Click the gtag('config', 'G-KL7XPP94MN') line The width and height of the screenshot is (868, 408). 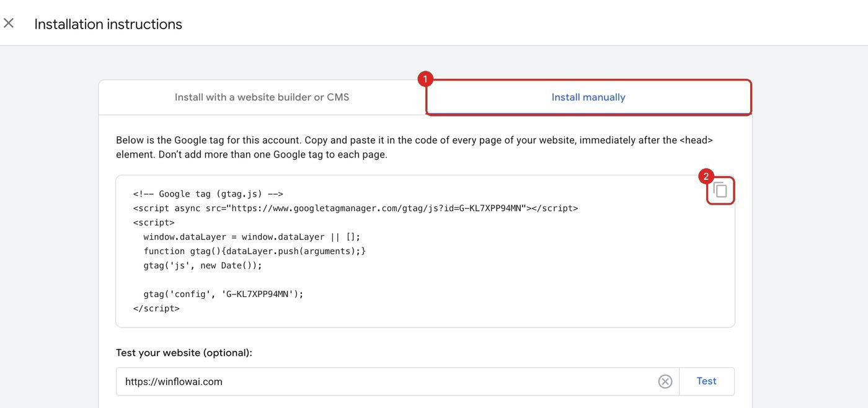(x=223, y=294)
